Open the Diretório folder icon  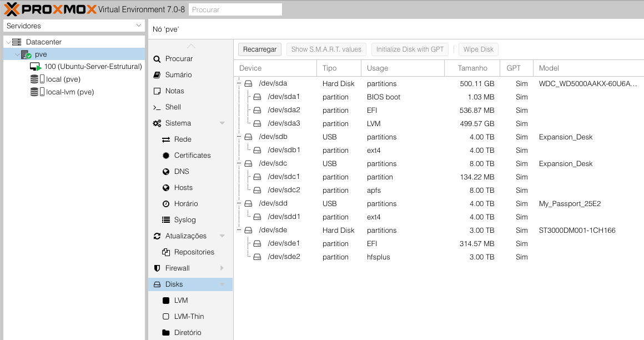click(166, 333)
